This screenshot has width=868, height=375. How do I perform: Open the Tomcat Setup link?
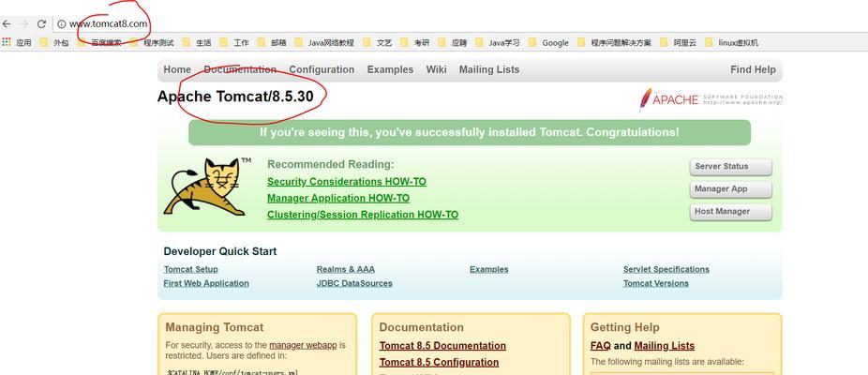tap(190, 269)
